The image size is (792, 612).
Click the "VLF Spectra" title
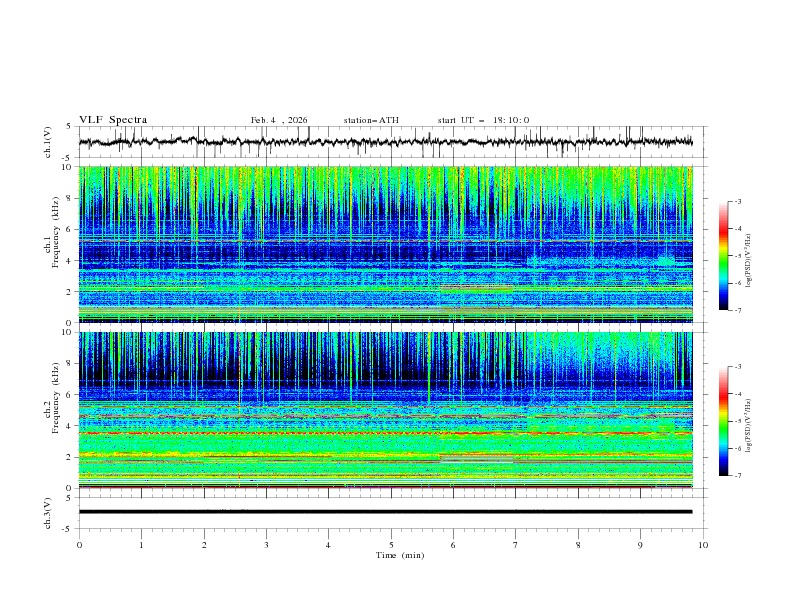[113, 120]
